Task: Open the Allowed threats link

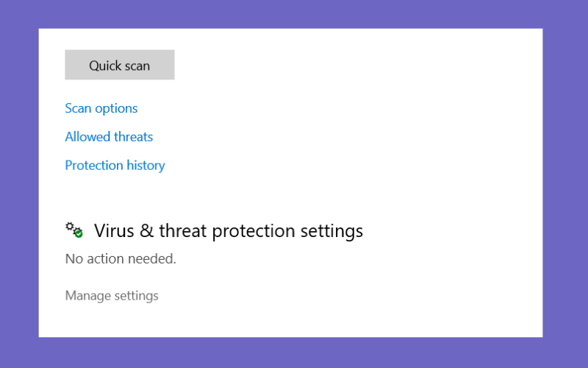Action: 109,137
